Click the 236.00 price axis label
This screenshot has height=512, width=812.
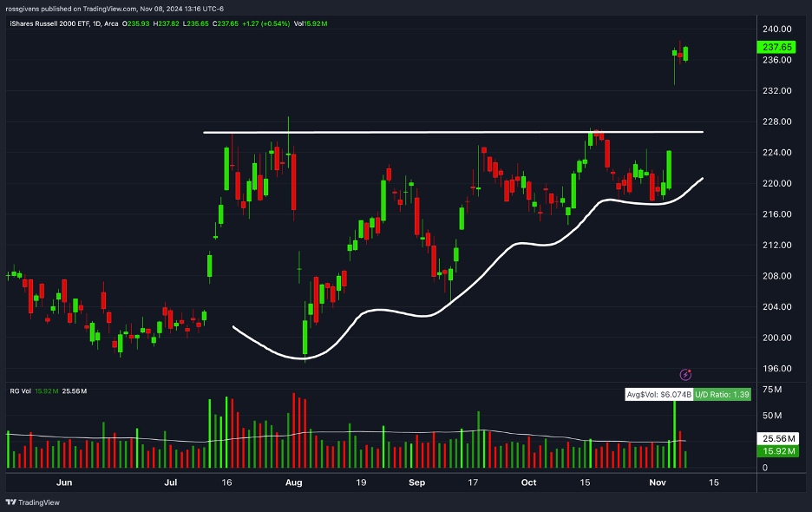coord(776,60)
